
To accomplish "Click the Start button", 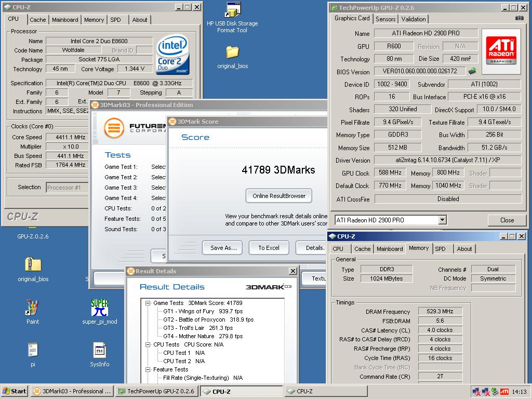I will (15, 391).
